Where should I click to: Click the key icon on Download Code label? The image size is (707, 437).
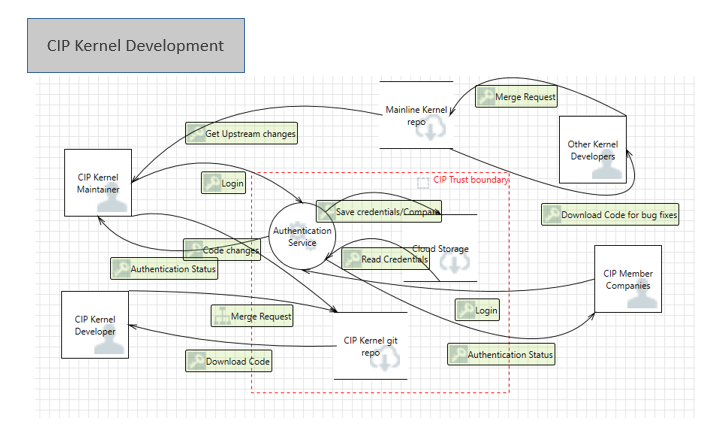(197, 361)
